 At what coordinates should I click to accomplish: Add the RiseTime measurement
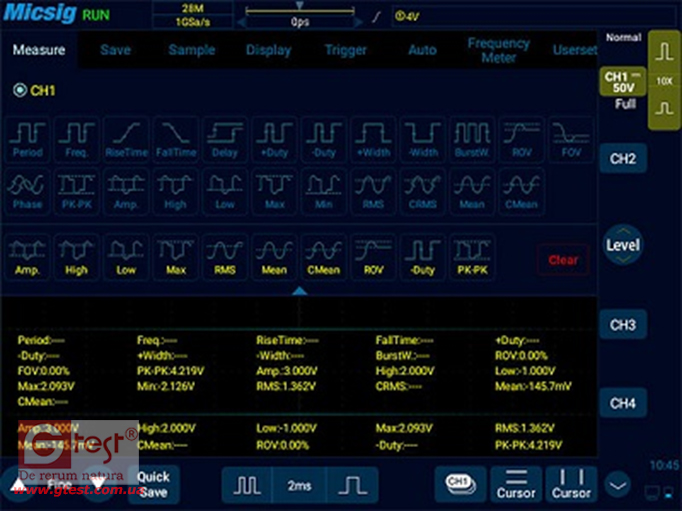coord(127,138)
